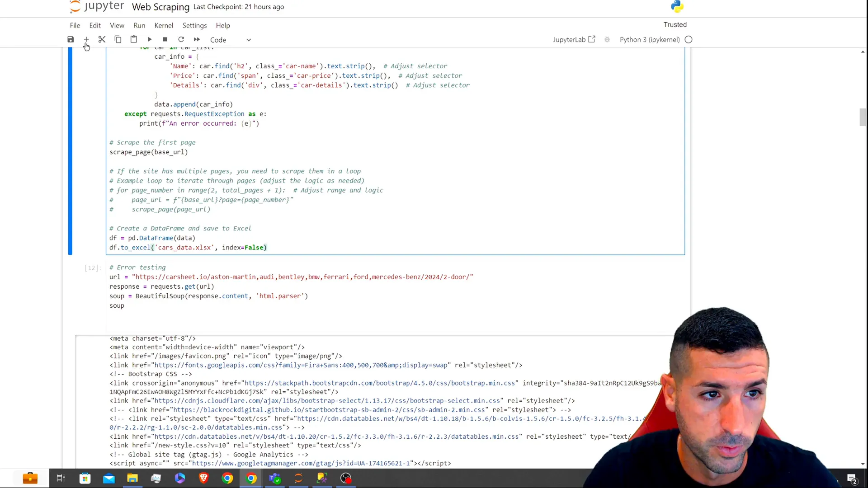This screenshot has width=868, height=488.
Task: Click the Last Checkpoint text
Action: point(239,7)
